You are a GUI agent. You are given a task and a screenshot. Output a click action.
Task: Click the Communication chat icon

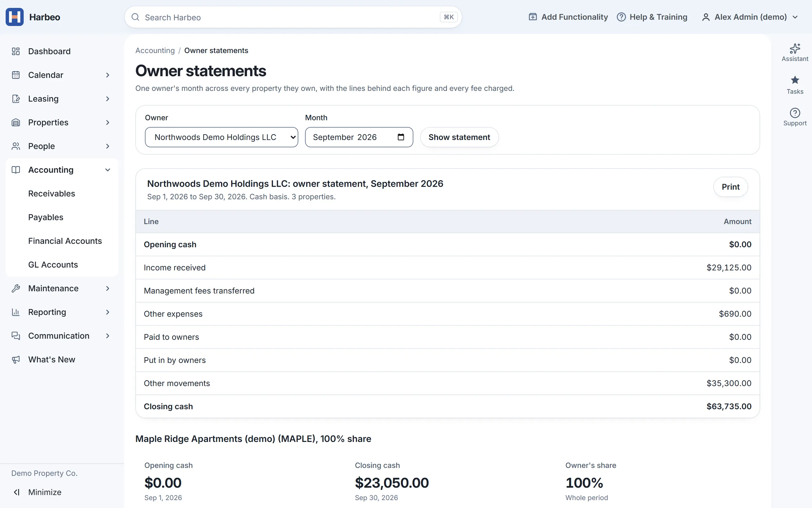point(16,336)
